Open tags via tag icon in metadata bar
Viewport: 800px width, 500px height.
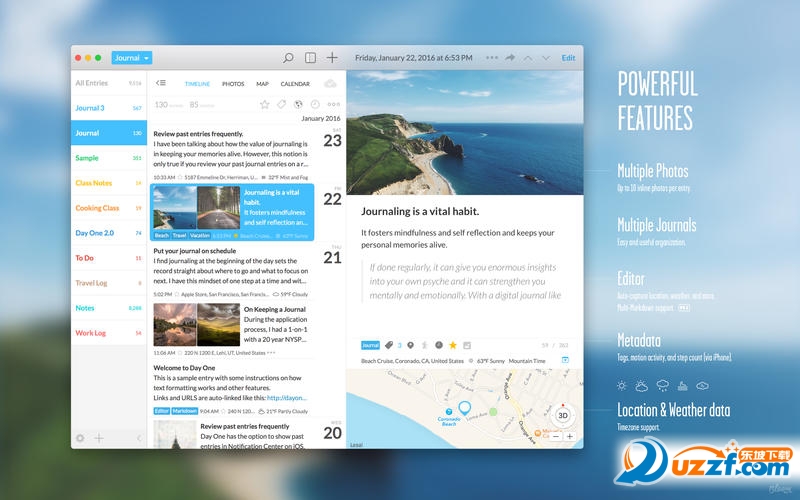pyautogui.click(x=389, y=345)
